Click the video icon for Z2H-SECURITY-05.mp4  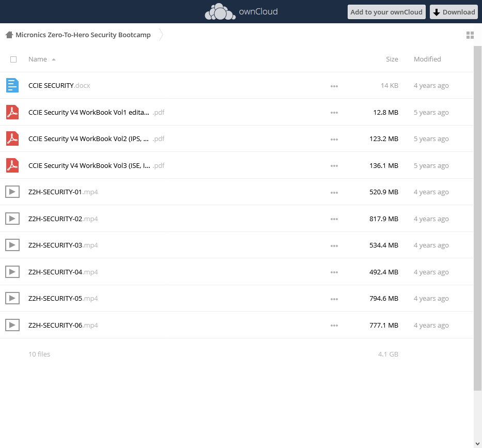(x=12, y=298)
